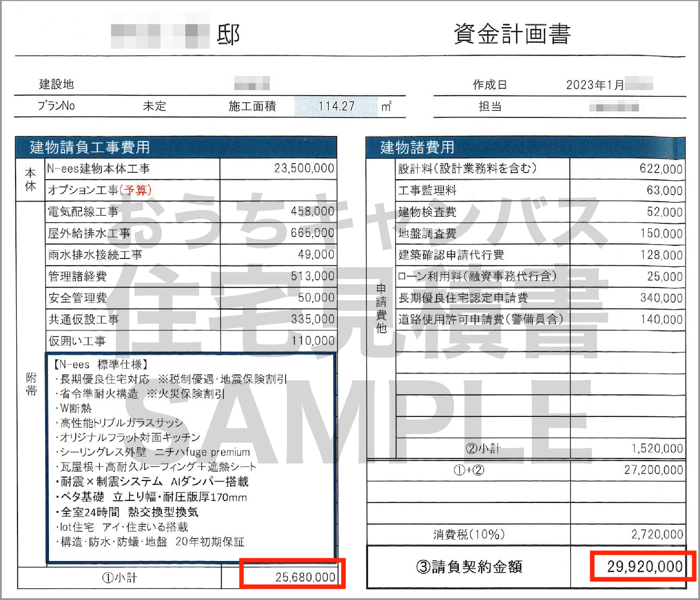Select the 道路使用許可申請費 row label
700x600 pixels.
pos(481,319)
